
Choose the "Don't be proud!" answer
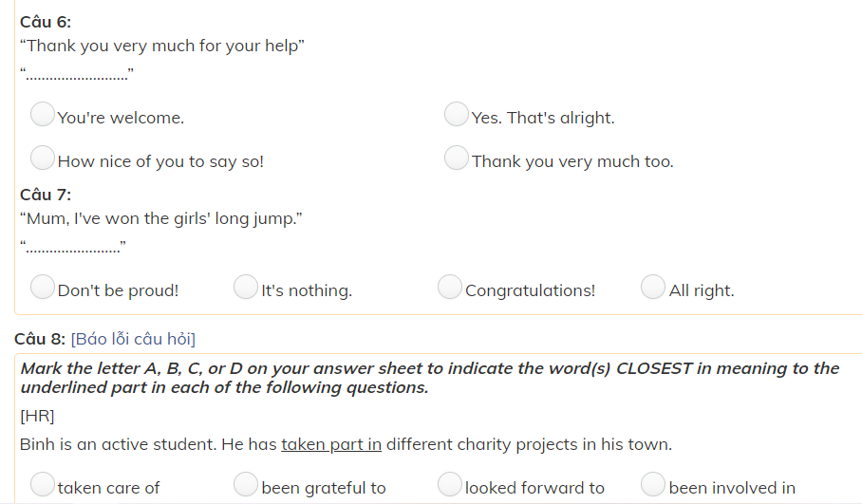[x=43, y=287]
